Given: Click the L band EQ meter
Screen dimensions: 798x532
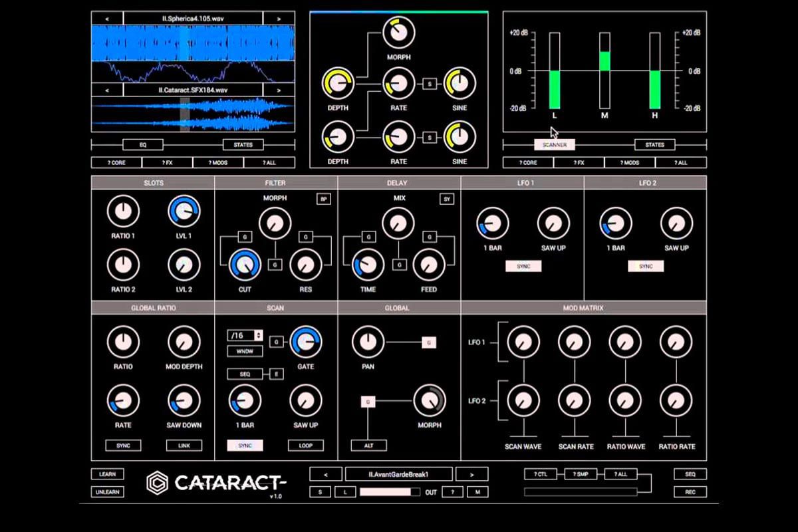Looking at the screenshot, I should (555, 70).
